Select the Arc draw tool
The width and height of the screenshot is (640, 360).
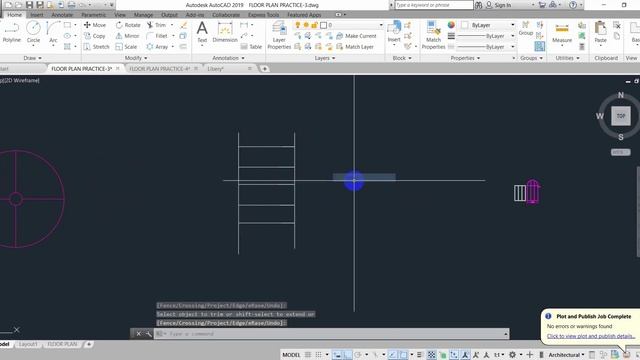click(53, 32)
